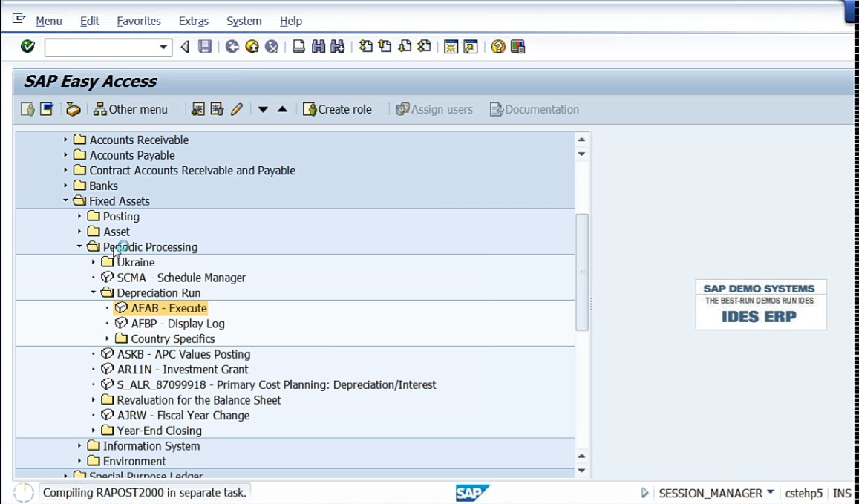
Task: Expand Revaluation for the Balance Sheet
Action: (x=93, y=400)
